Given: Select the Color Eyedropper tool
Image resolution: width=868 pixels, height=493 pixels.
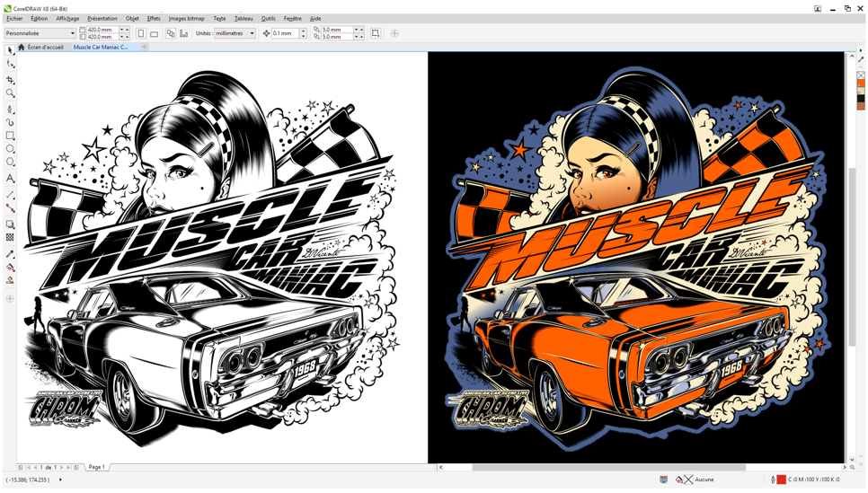Looking at the screenshot, I should pyautogui.click(x=10, y=254).
